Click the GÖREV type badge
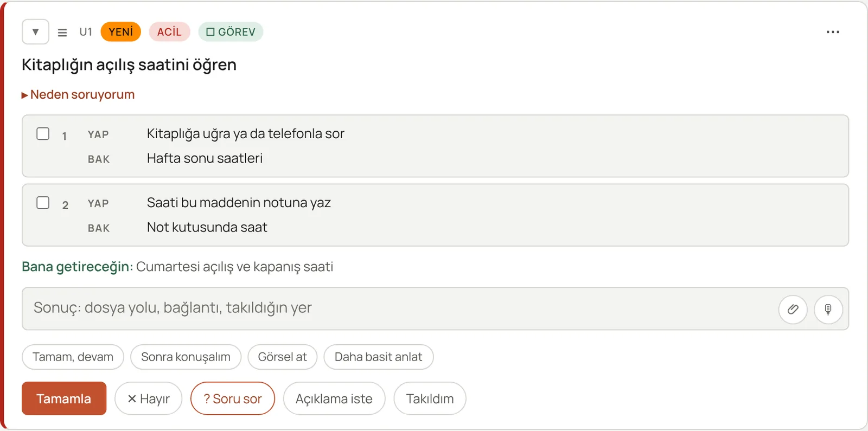 point(231,32)
